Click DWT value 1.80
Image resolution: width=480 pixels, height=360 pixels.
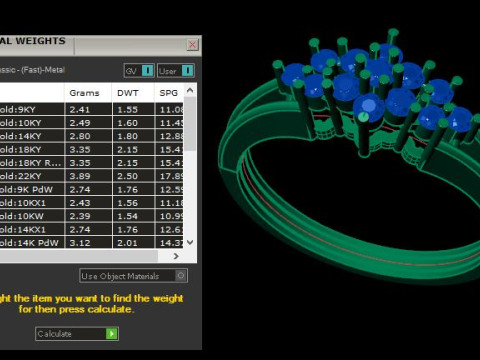(x=127, y=136)
